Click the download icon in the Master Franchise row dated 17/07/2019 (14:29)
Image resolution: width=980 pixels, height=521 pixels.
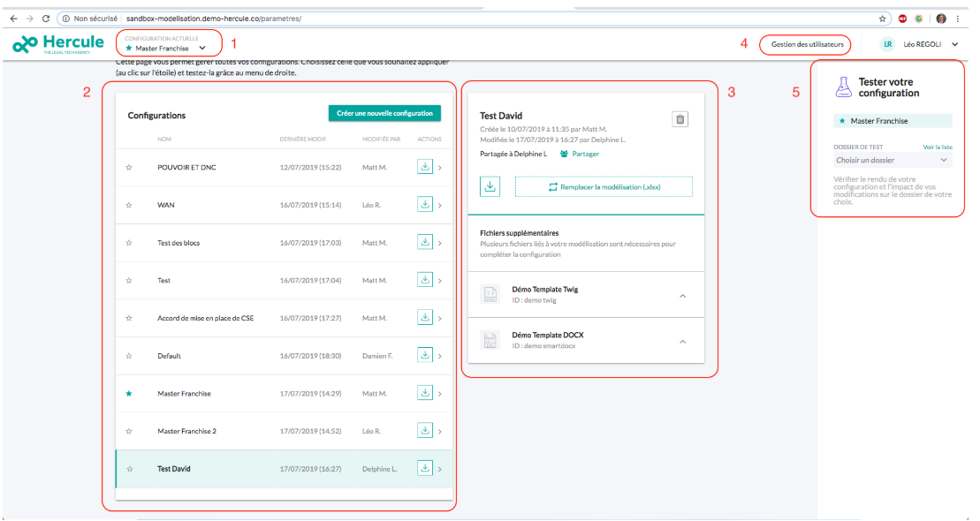click(x=425, y=393)
